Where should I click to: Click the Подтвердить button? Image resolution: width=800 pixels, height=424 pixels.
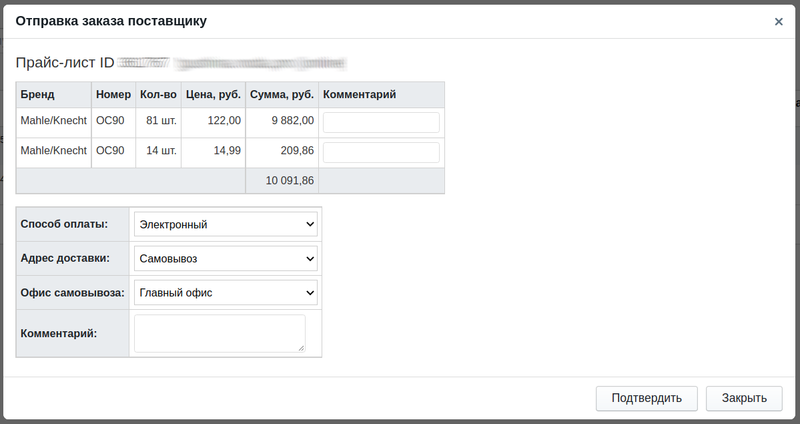pos(646,398)
